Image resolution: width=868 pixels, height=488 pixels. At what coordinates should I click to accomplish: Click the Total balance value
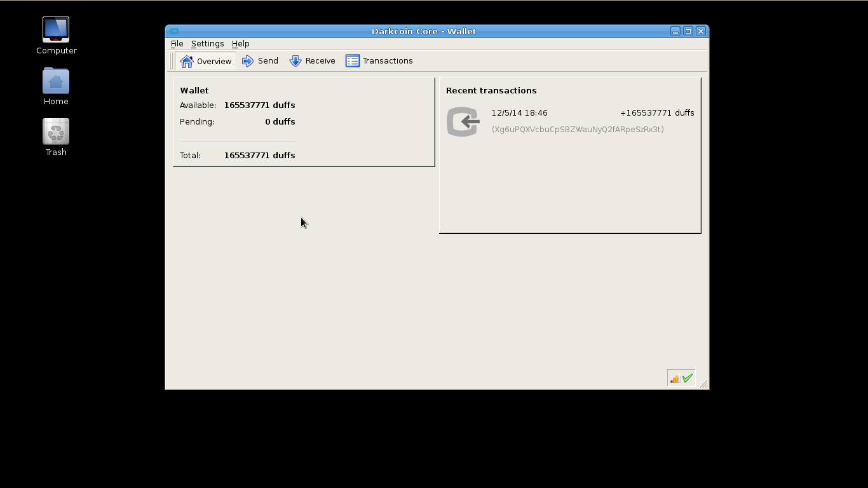[x=259, y=156]
